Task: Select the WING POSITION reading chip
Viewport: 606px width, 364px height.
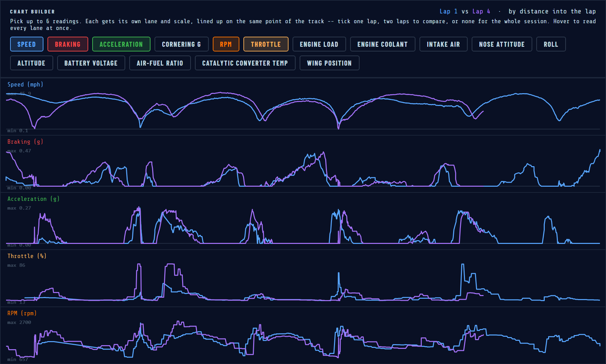Action: click(x=329, y=63)
